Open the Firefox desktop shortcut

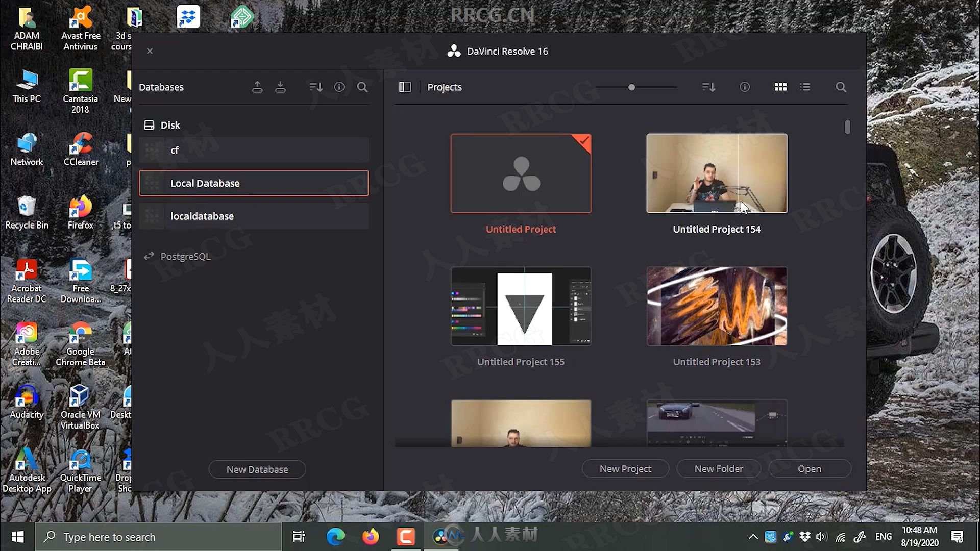coord(80,213)
